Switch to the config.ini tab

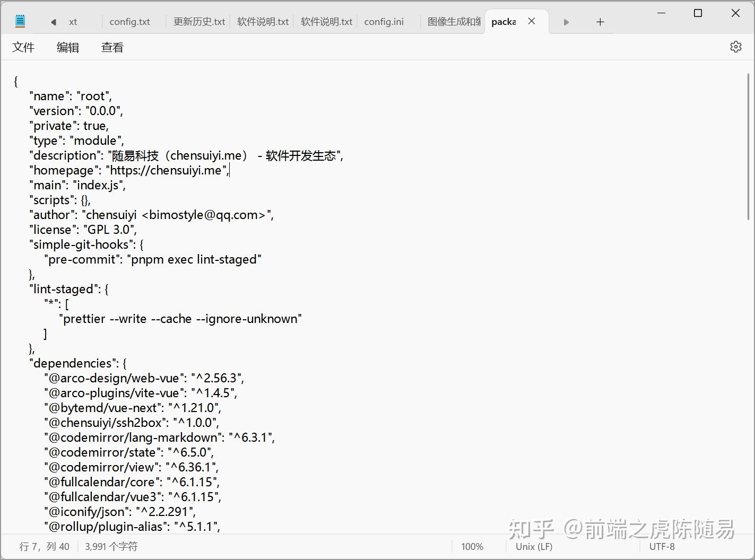click(384, 22)
